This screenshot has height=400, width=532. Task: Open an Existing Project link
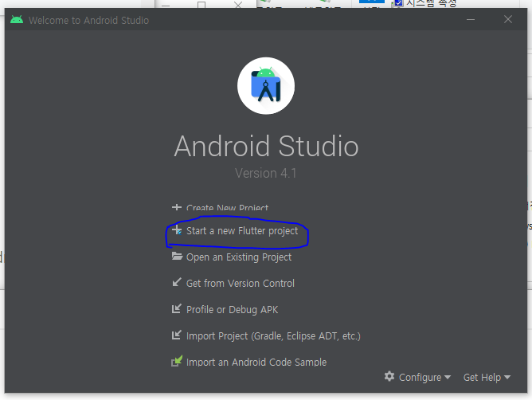click(x=239, y=257)
